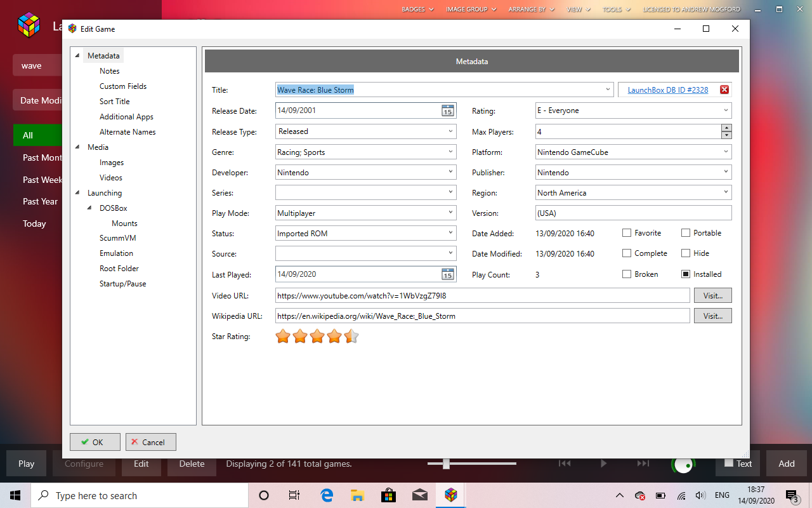
Task: Switch to LaunchBox taskbar icon
Action: [450, 495]
